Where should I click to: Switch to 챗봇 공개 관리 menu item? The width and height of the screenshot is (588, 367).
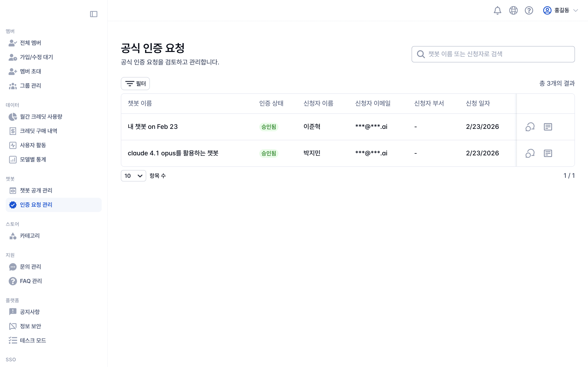point(36,191)
